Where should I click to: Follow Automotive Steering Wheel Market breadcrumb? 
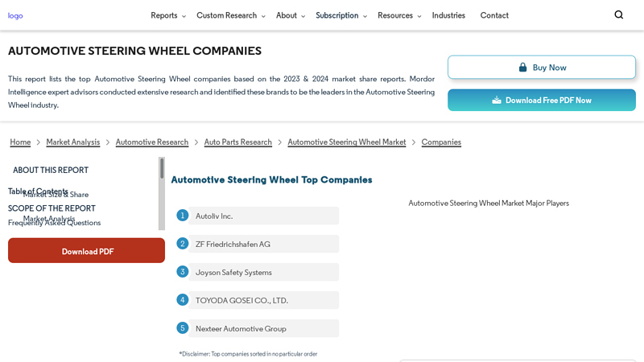coord(347,142)
